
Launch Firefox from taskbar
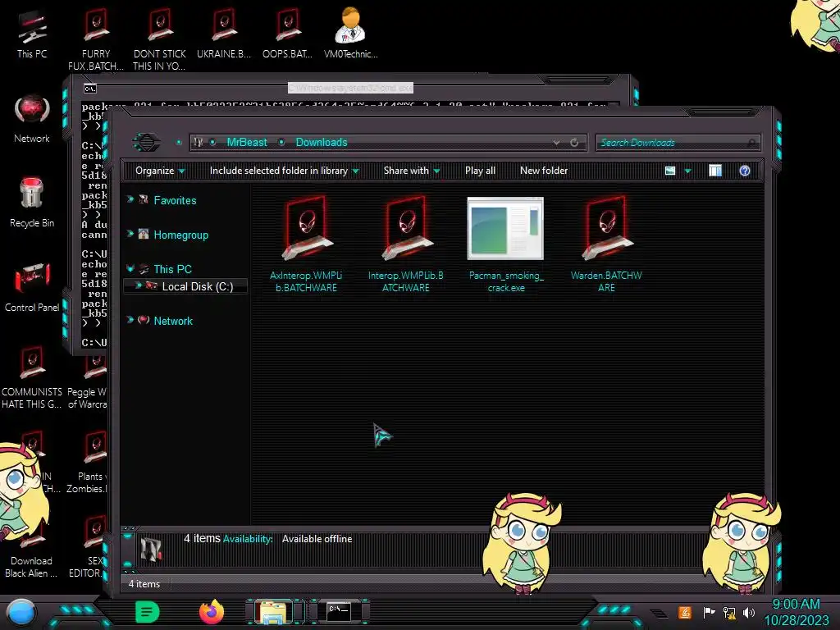[x=212, y=612]
